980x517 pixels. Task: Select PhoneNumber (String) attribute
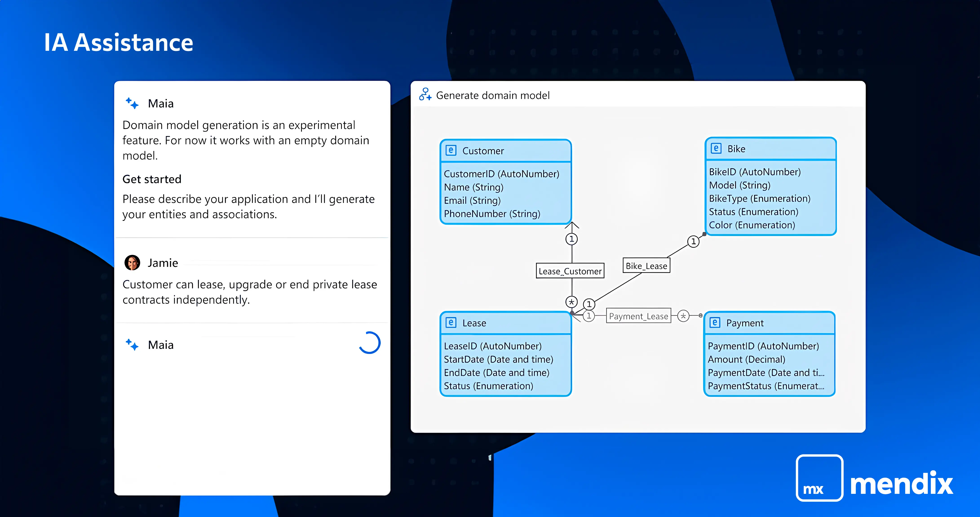492,214
